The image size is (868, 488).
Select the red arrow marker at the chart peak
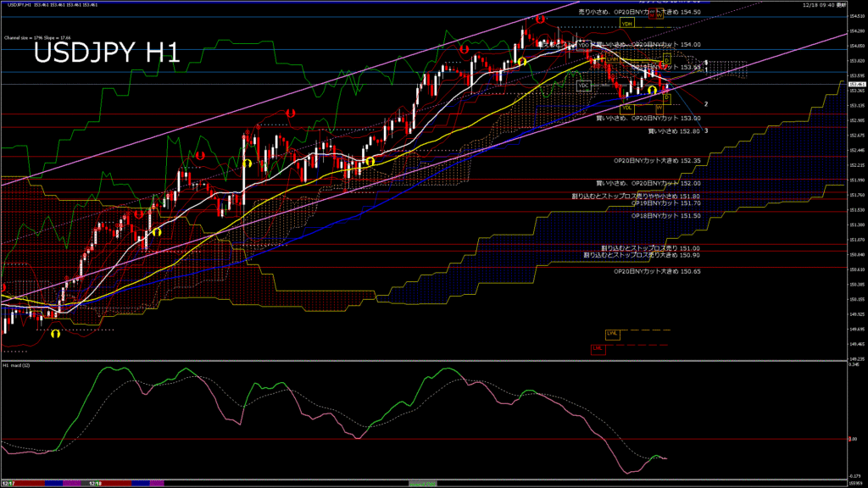[x=539, y=19]
